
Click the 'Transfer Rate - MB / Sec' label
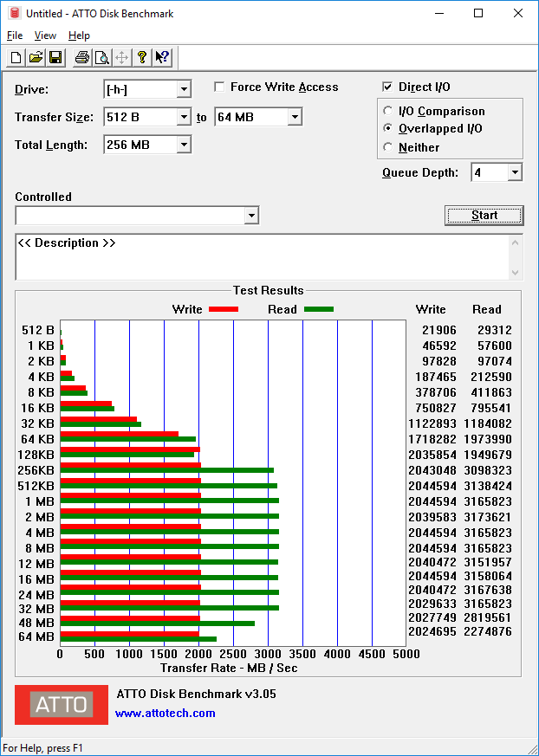tap(229, 668)
